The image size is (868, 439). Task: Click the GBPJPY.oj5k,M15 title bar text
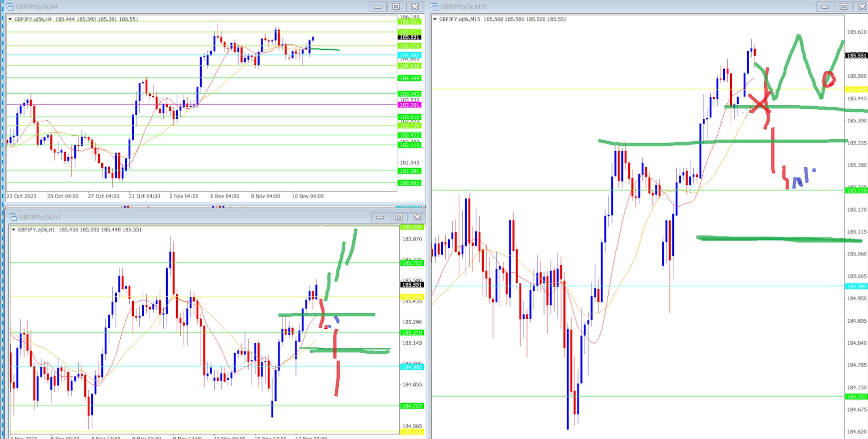pos(463,7)
